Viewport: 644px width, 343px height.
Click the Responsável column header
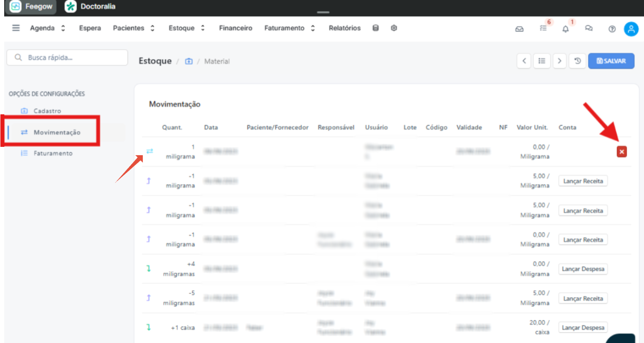[x=336, y=127]
